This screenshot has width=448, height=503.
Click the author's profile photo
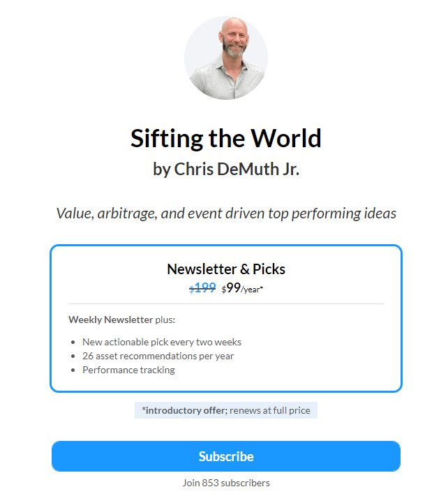(226, 58)
